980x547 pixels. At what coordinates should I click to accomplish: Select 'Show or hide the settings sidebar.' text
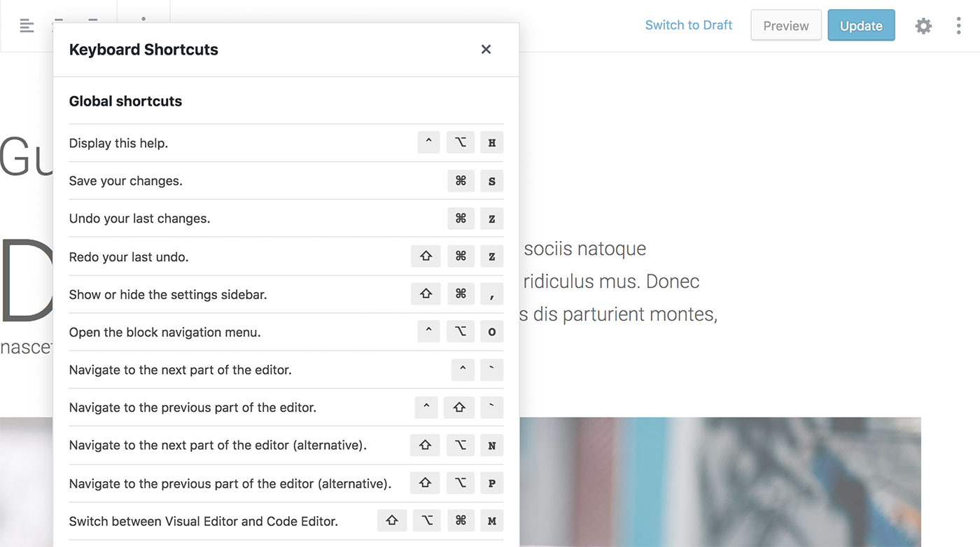tap(168, 295)
